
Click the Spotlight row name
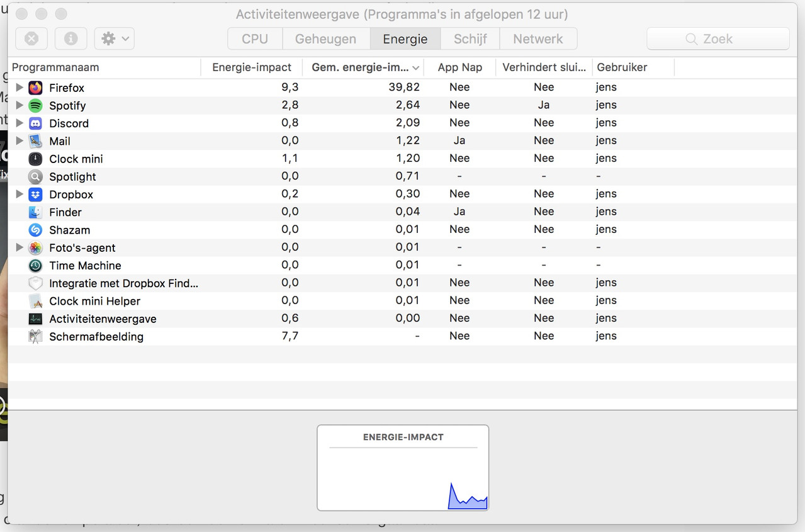pyautogui.click(x=72, y=176)
